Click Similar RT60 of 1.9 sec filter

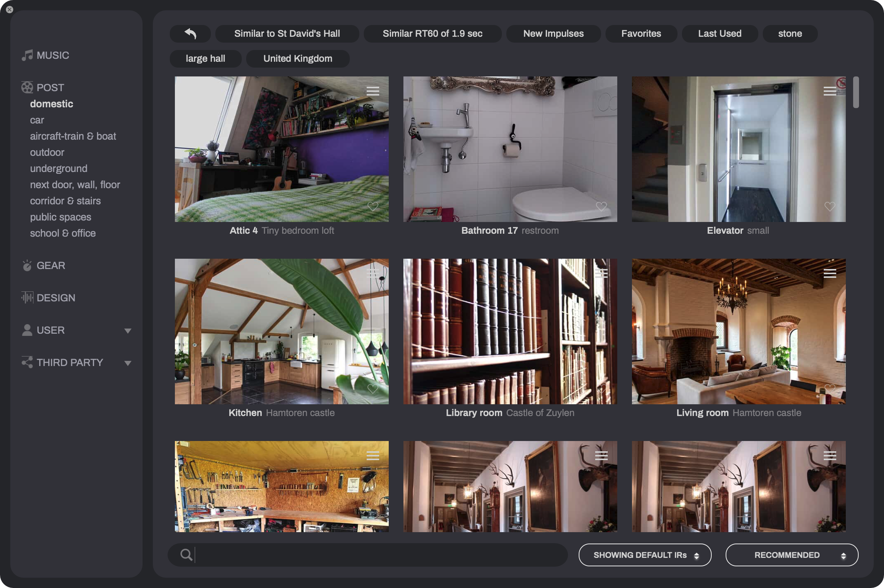(x=432, y=34)
